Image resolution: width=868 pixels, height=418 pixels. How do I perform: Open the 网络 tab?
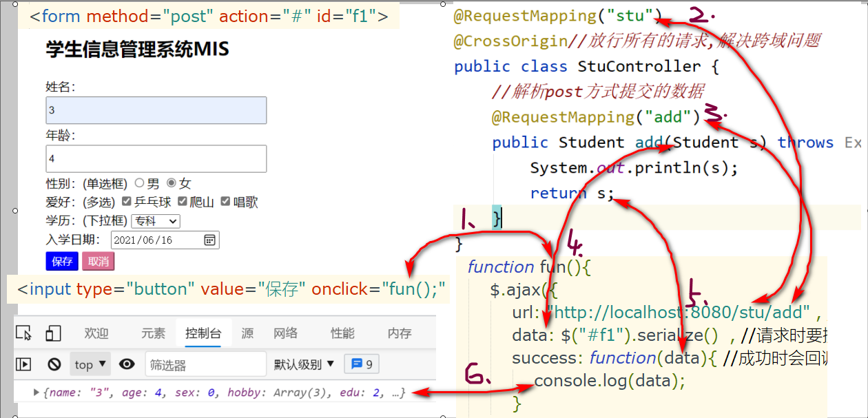point(285,333)
